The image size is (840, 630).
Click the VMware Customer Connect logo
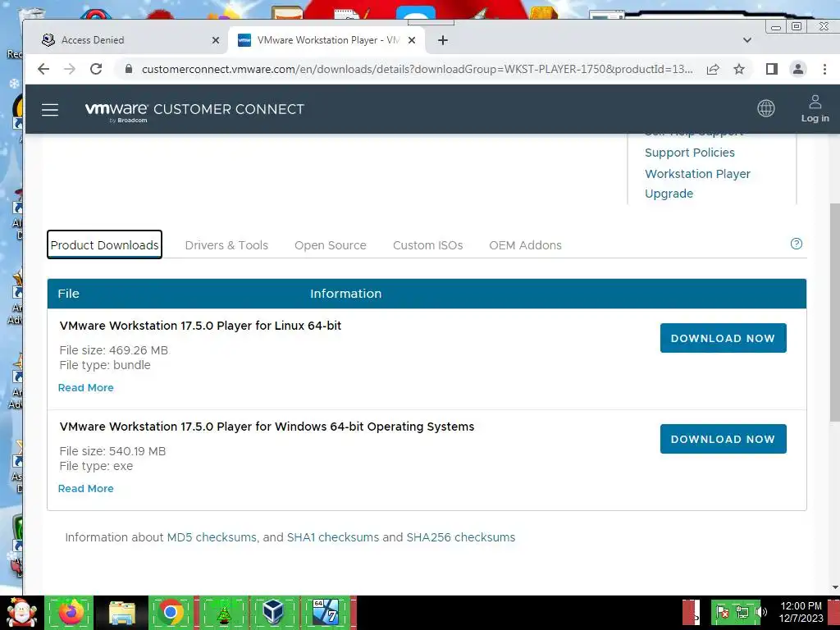(x=194, y=111)
